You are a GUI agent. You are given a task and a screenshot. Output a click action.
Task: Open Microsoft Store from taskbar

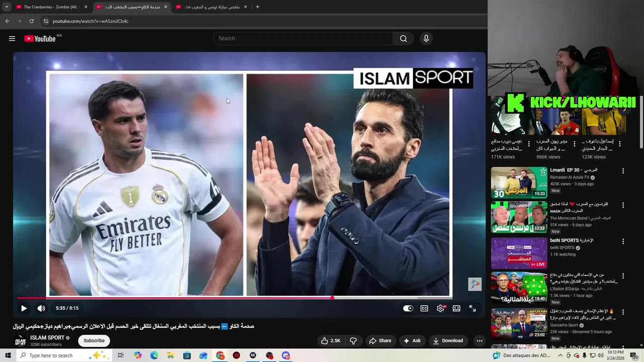coord(187,355)
